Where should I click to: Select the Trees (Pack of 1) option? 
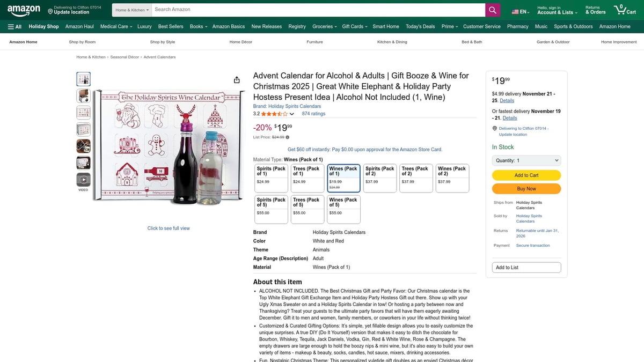coord(307,177)
